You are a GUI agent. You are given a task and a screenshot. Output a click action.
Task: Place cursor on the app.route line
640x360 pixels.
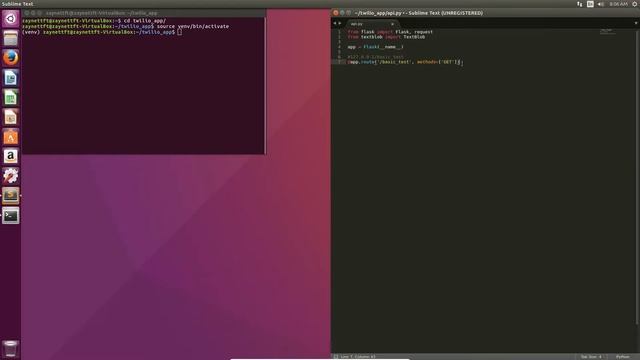click(x=405, y=62)
